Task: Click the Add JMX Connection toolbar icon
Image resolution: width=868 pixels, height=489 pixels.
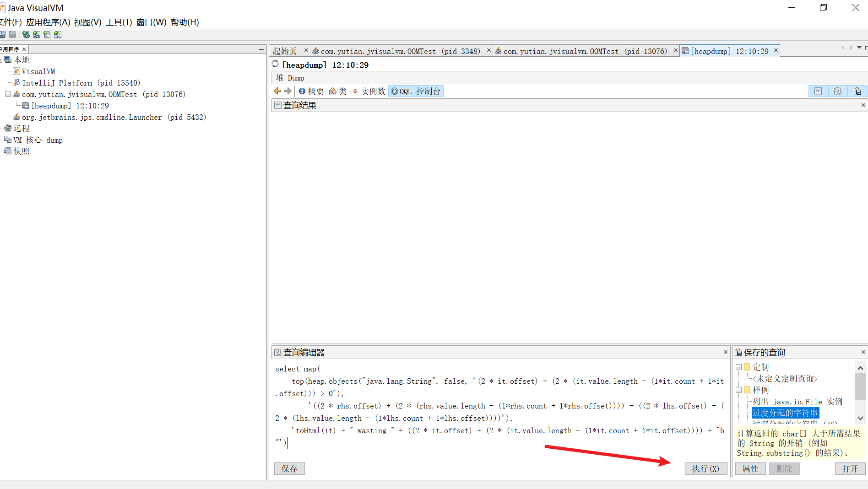Action: [x=37, y=35]
